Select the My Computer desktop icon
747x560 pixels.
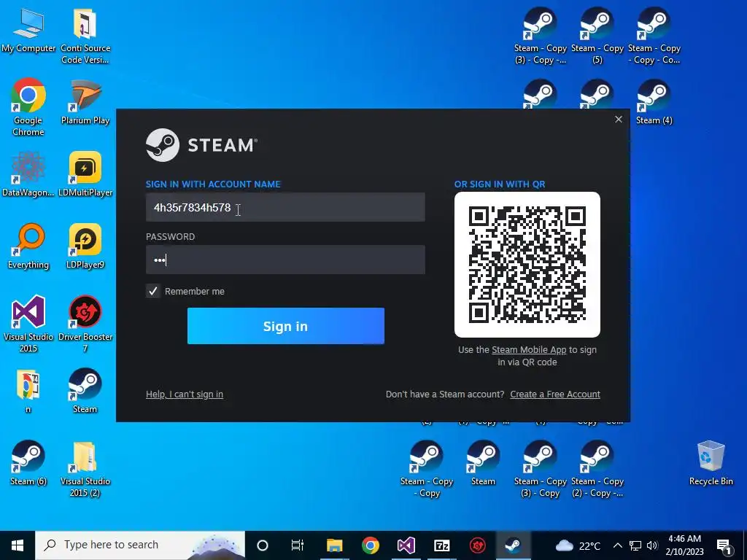28,31
